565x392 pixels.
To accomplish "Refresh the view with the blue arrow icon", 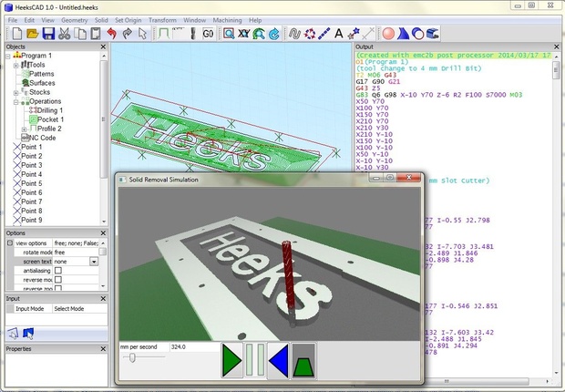I will tap(274, 34).
